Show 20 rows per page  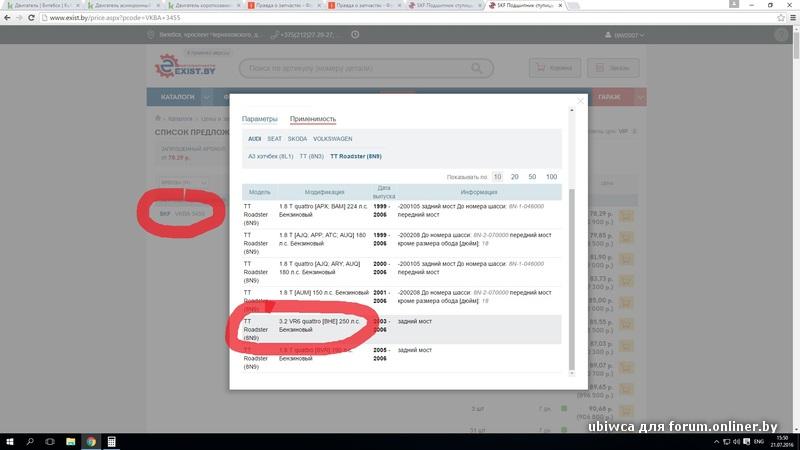point(515,177)
